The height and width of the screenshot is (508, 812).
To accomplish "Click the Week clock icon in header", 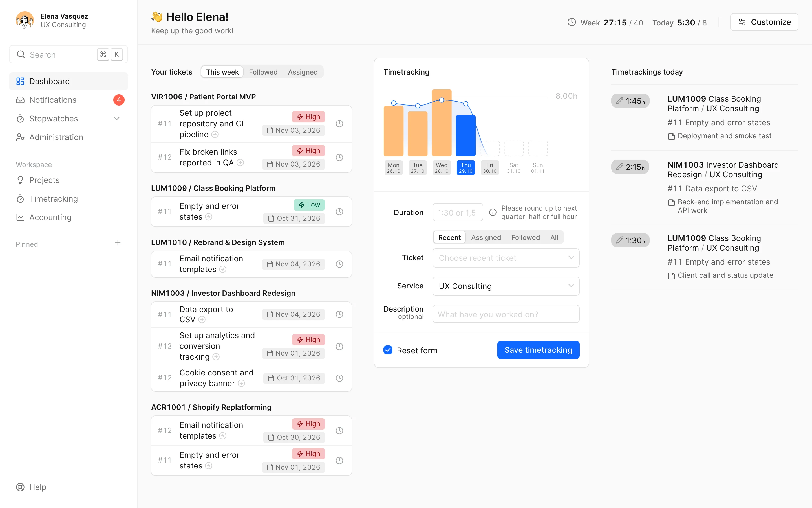I will tap(572, 22).
